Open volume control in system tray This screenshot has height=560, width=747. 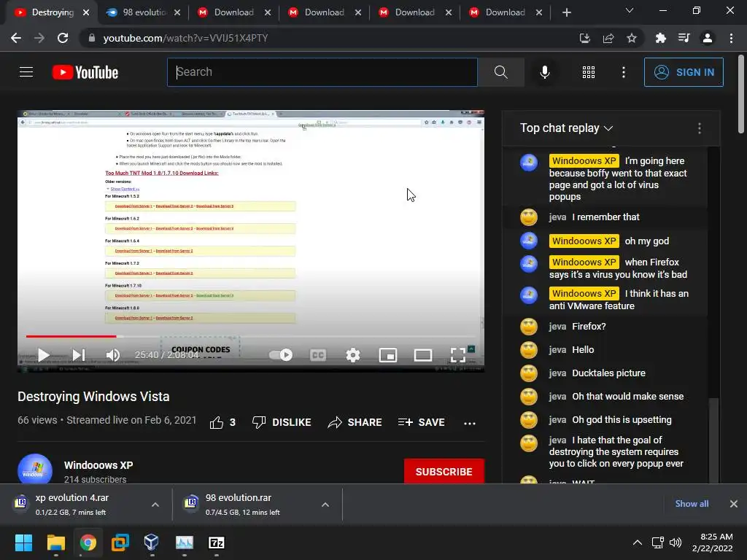pyautogui.click(x=675, y=542)
